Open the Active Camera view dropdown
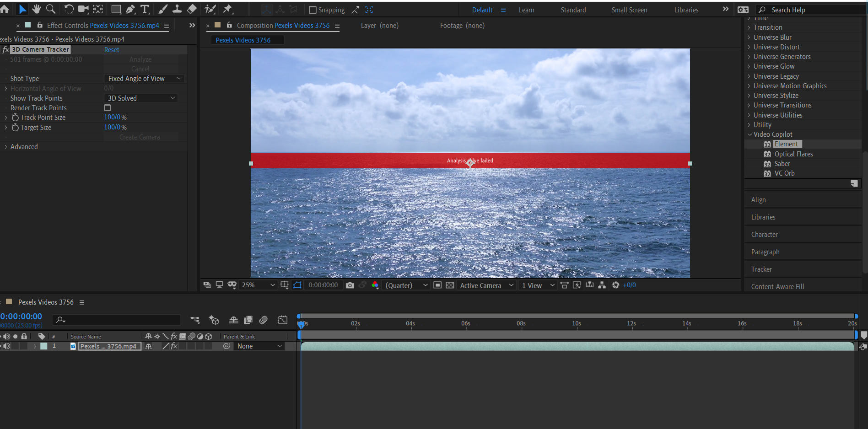868x429 pixels. tap(486, 285)
